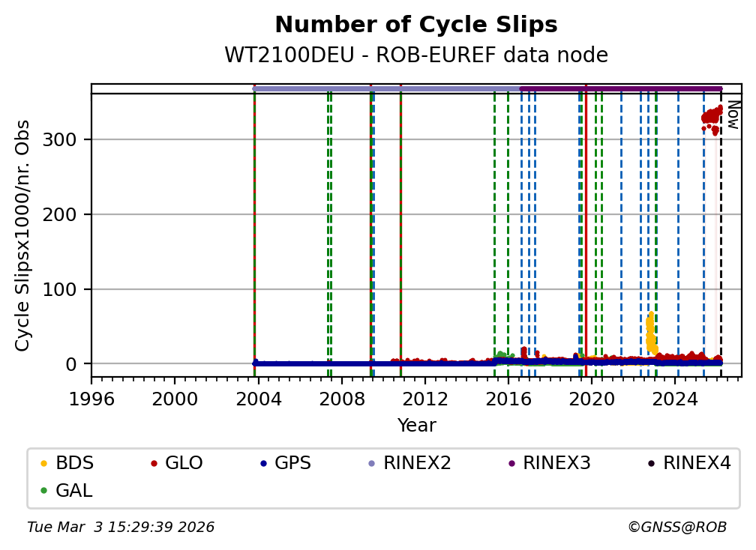Click the ©GNSS@ROB copyright text
Image resolution: width=756 pixels, height=550 pixels.
[x=676, y=528]
